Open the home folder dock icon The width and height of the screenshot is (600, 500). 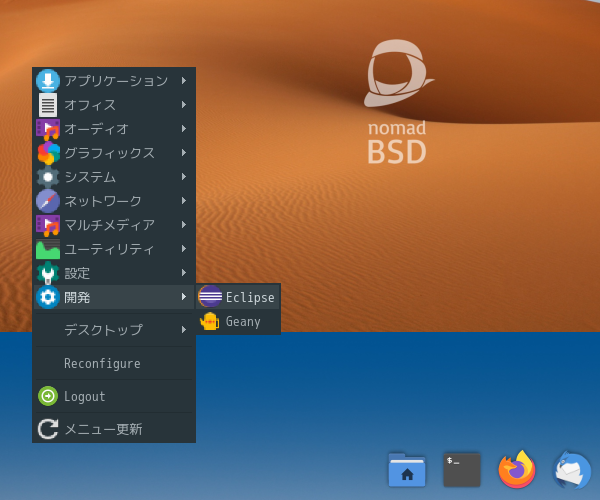407,470
